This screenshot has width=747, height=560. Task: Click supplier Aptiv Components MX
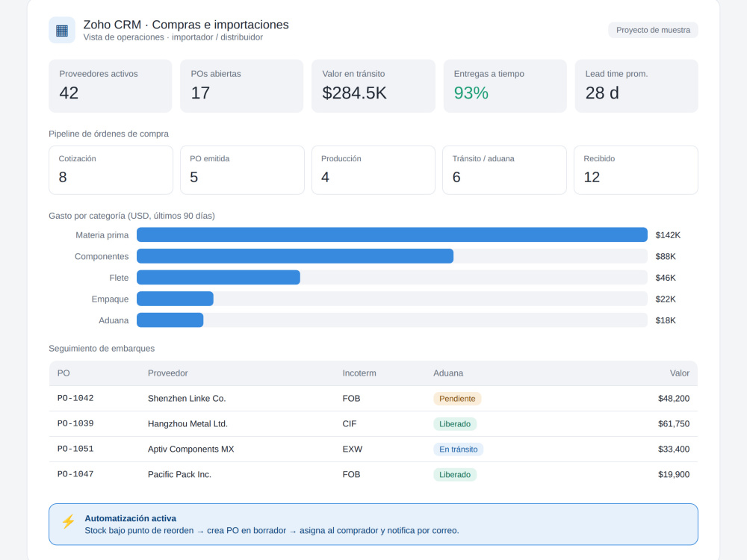(x=190, y=449)
